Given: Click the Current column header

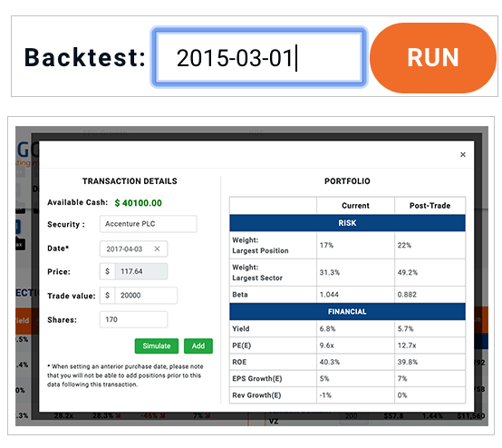Looking at the screenshot, I should point(355,206).
